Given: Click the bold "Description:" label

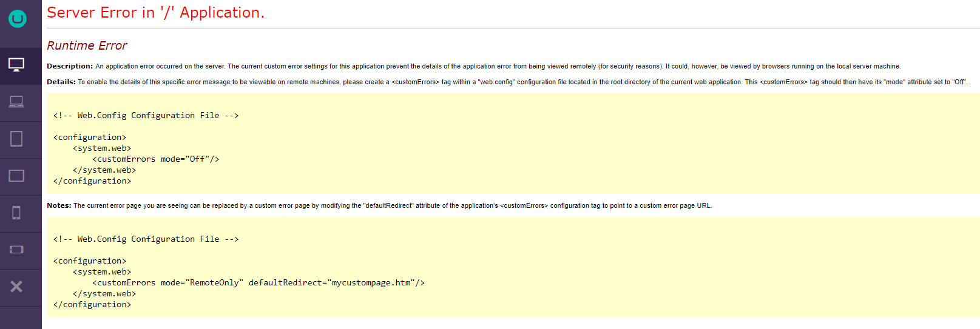Looking at the screenshot, I should (70, 66).
